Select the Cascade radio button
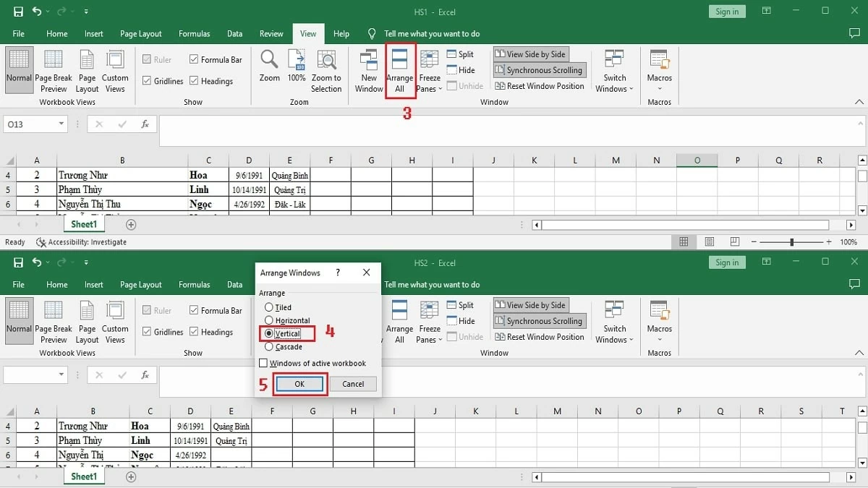 click(x=268, y=347)
